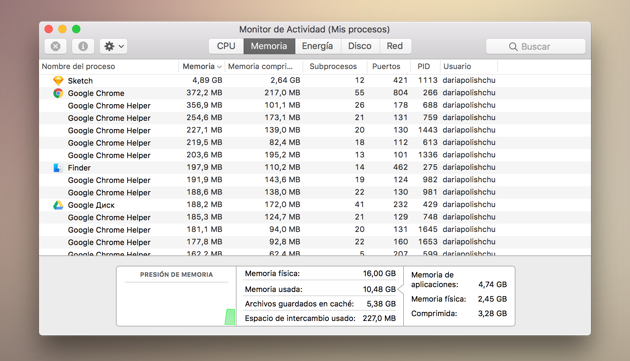The height and width of the screenshot is (361, 630).
Task: Select Chrome Helper with PID 1443
Action: point(315,130)
